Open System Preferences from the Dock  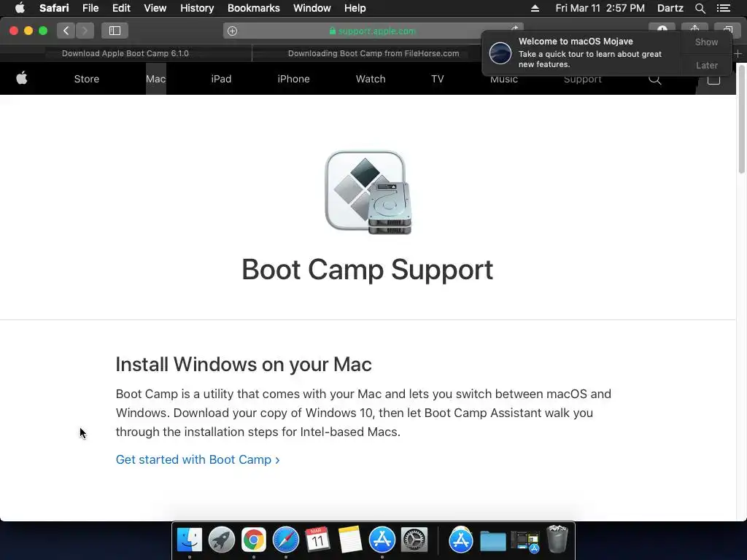414,540
